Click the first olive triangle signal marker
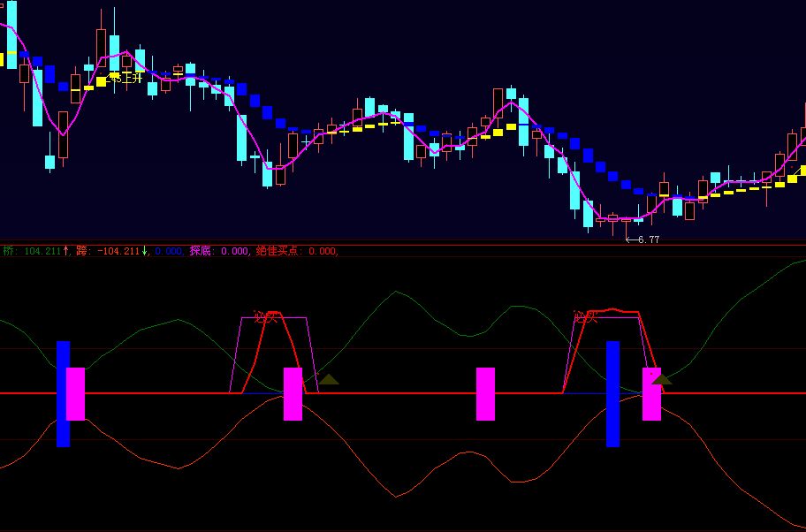 tap(329, 379)
